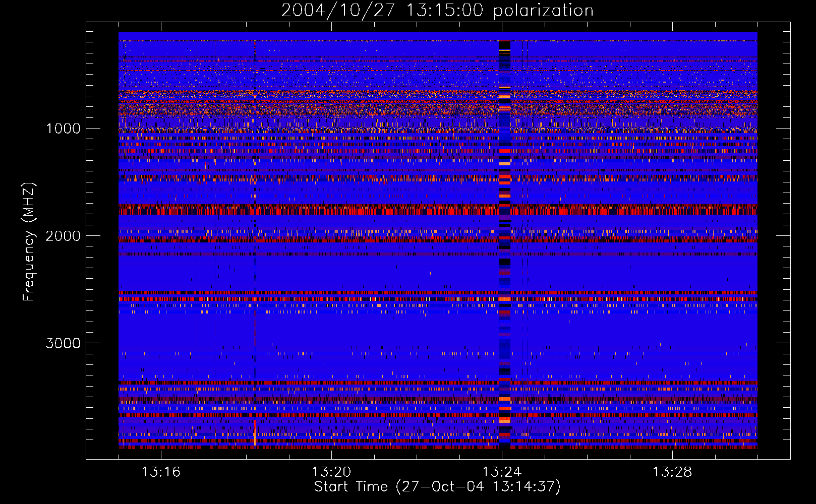Click the "13:24" time tick label
The image size is (816, 504).
pyautogui.click(x=502, y=472)
